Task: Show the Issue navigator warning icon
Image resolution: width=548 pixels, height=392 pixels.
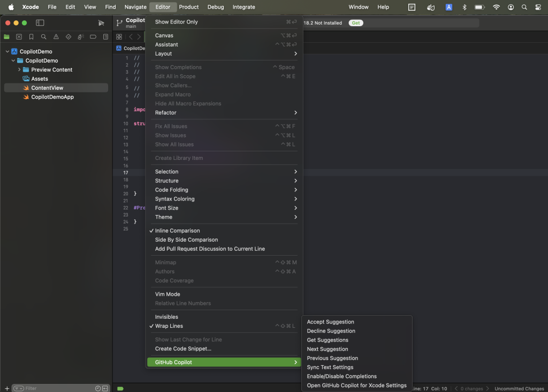Action: pos(56,37)
